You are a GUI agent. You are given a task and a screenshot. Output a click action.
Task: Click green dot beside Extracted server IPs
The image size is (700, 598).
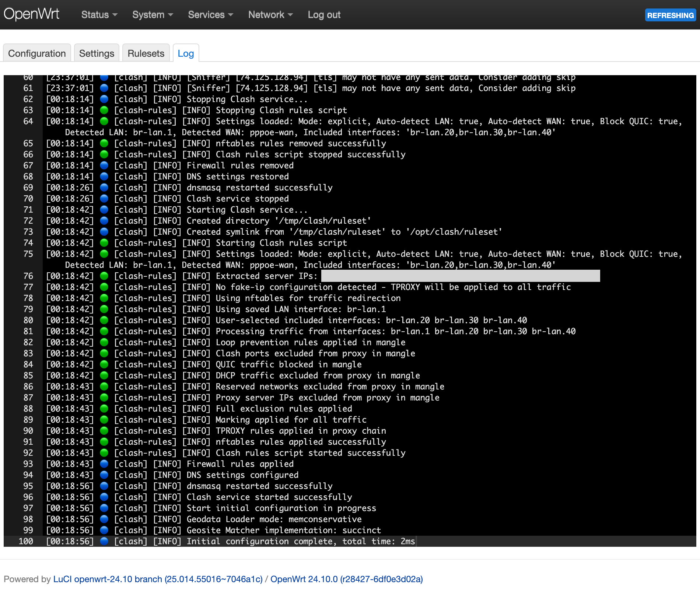coord(104,276)
